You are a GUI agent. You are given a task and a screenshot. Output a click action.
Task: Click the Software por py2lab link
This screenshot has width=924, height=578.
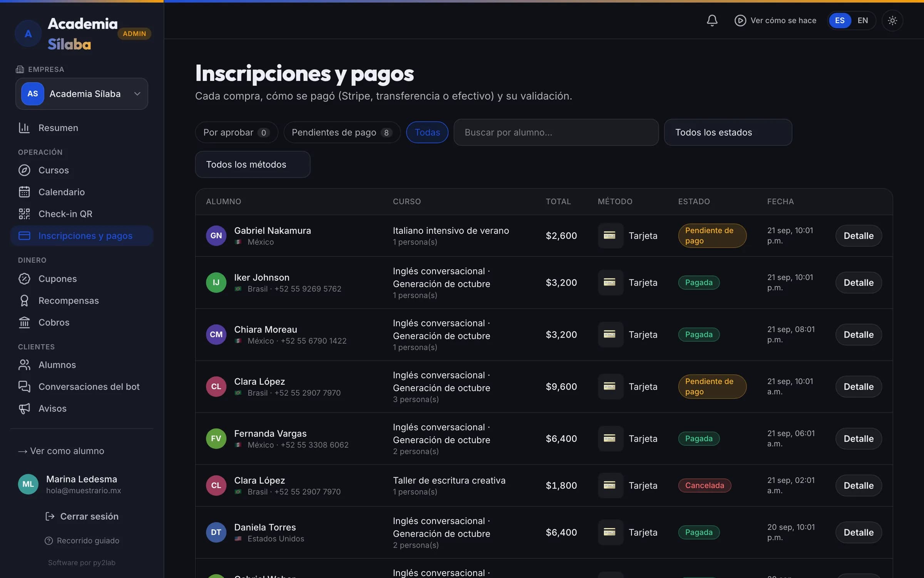click(x=82, y=563)
